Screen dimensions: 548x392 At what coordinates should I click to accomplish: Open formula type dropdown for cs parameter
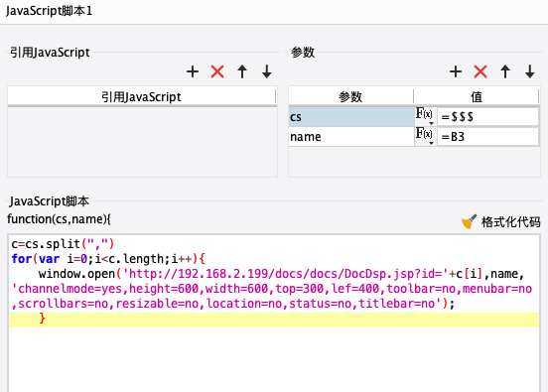[x=425, y=116]
